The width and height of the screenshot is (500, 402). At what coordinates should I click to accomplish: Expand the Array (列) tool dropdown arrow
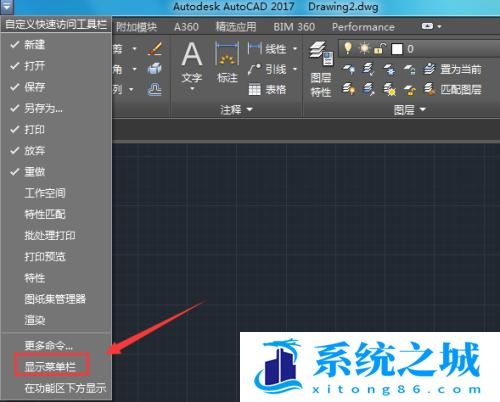tap(131, 89)
